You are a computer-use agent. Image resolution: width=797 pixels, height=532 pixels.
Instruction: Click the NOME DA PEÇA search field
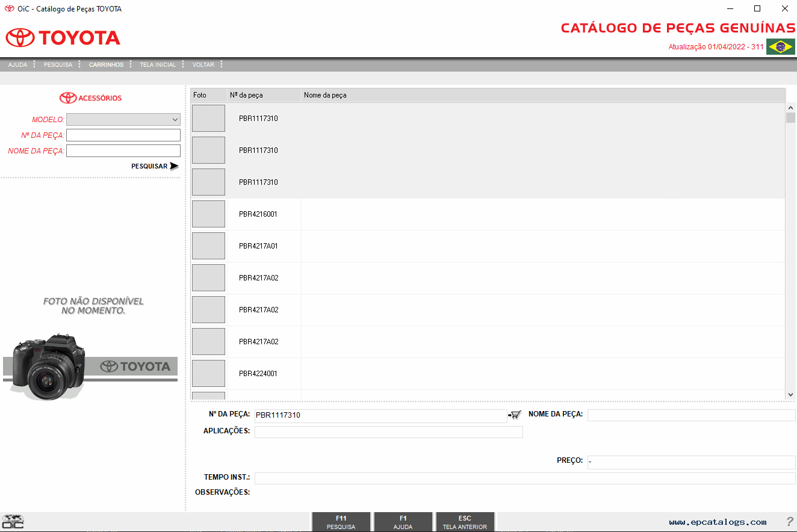point(123,150)
